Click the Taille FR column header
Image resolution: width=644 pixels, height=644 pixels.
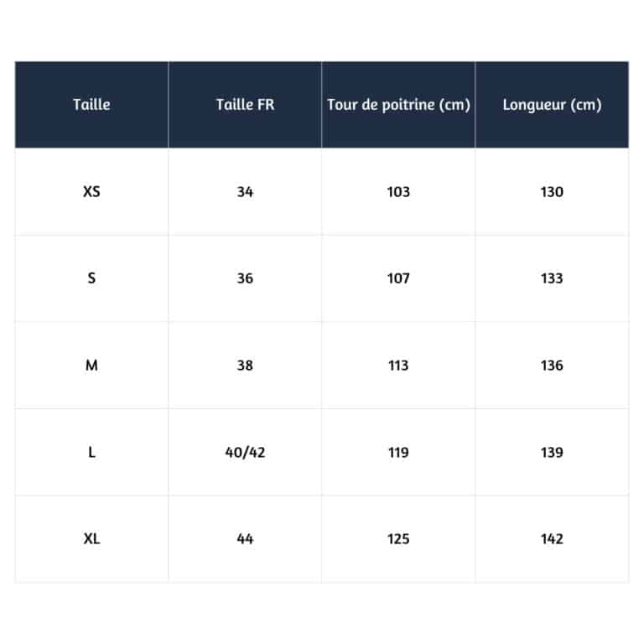click(x=245, y=105)
